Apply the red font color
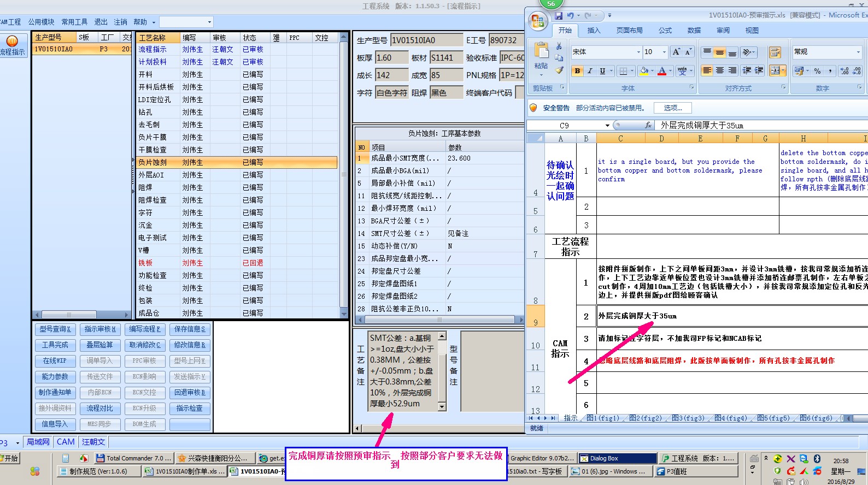This screenshot has width=868, height=485. 662,70
